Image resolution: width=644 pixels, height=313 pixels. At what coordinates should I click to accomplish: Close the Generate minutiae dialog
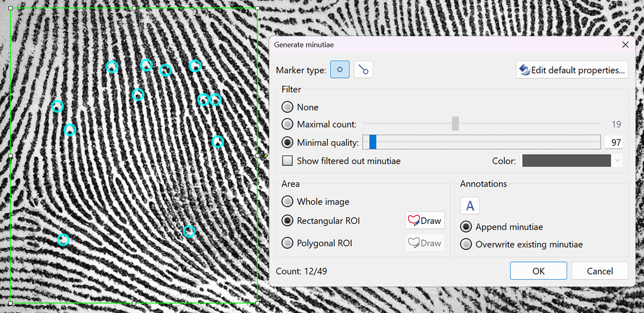click(x=625, y=45)
